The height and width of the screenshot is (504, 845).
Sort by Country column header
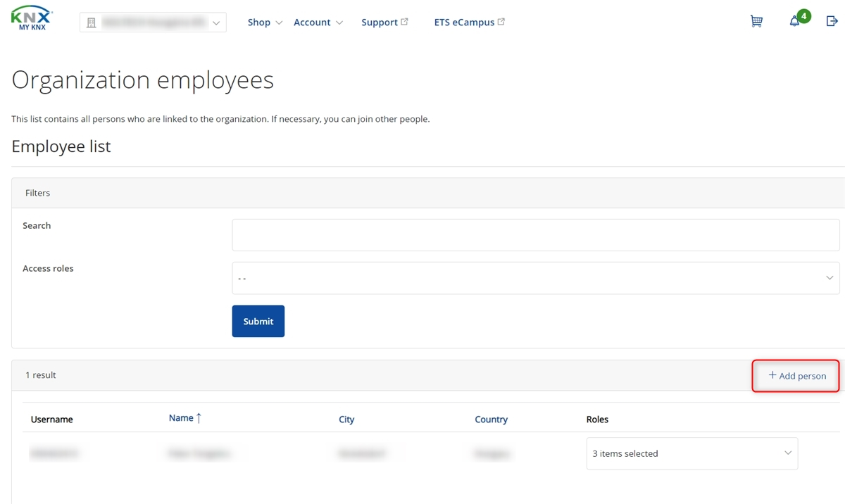(x=491, y=420)
